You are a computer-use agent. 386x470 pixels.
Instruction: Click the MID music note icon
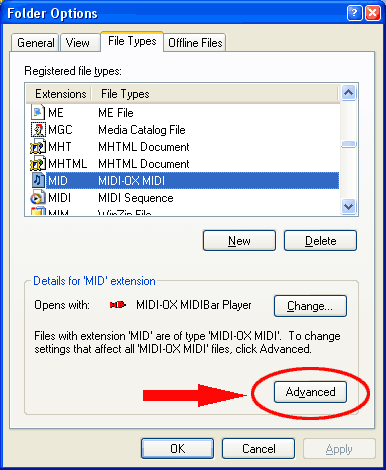coord(38,181)
